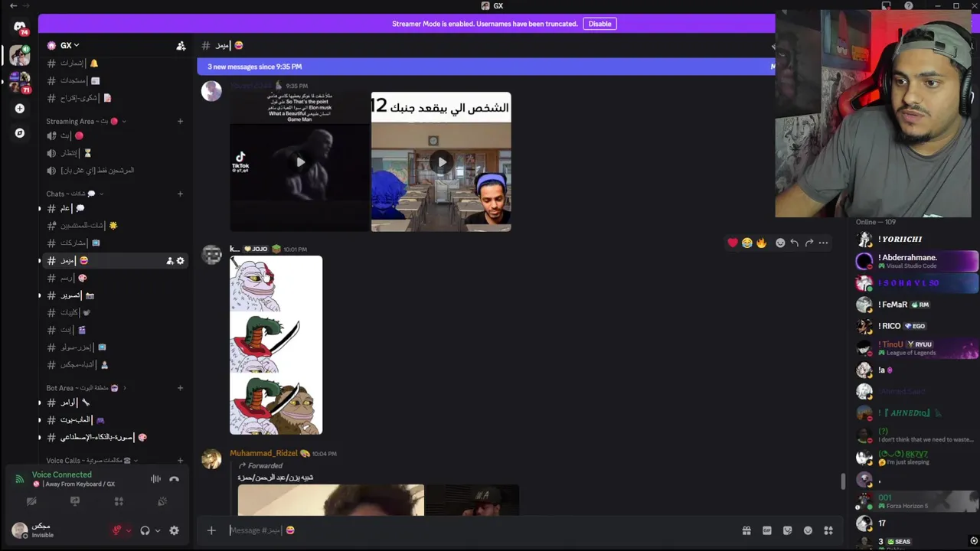Click the invite people icon beside GX header
Viewport: 980px width, 551px height.
point(181,46)
